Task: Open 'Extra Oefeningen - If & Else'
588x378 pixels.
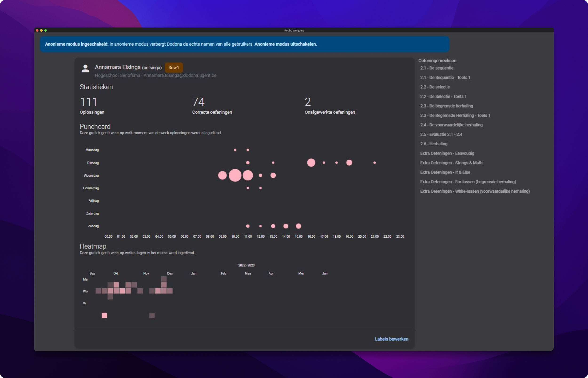Action: [x=445, y=172]
